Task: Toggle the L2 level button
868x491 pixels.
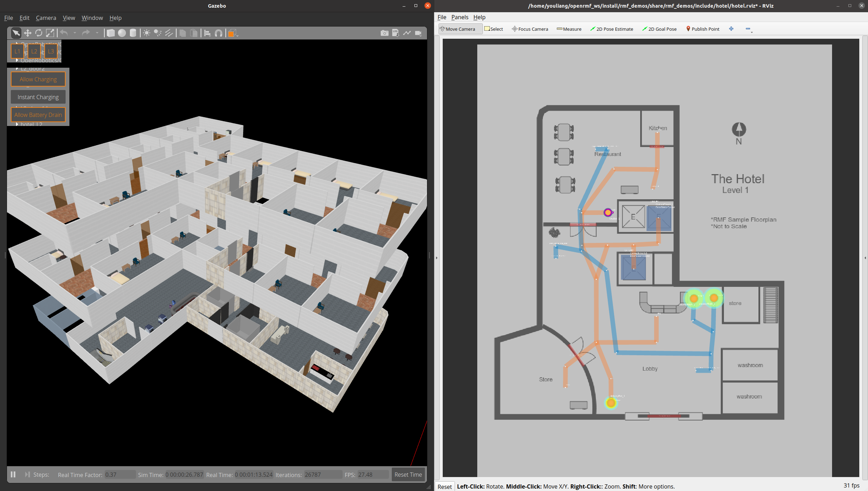Action: (34, 51)
